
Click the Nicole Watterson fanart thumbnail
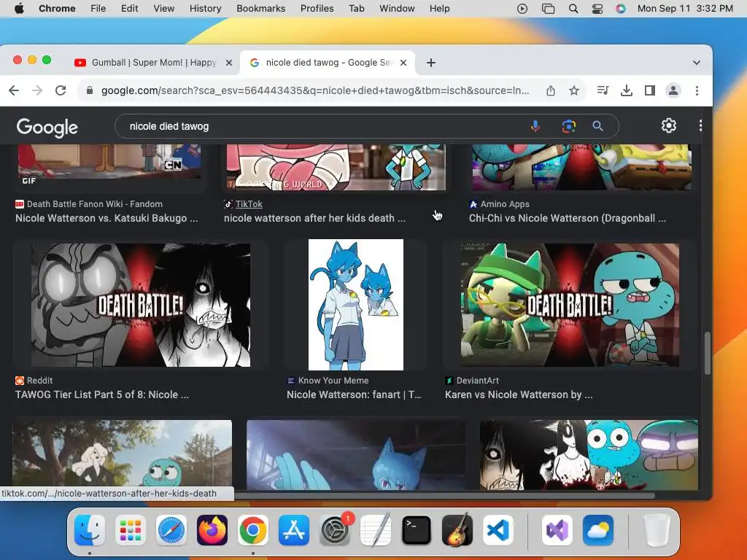[356, 305]
